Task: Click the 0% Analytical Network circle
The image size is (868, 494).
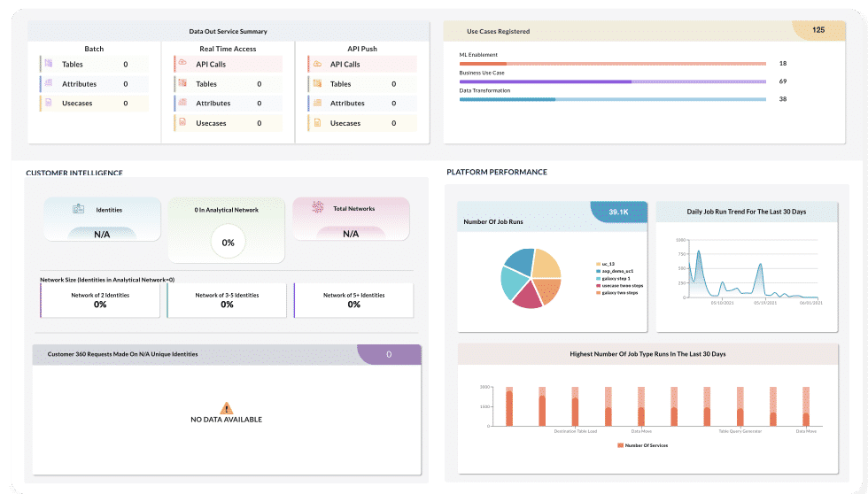Action: [x=228, y=242]
